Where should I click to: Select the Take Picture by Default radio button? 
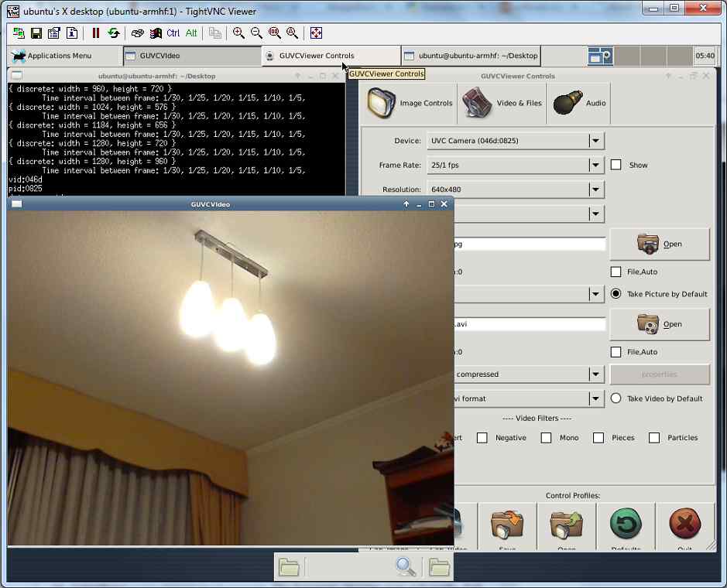point(616,294)
